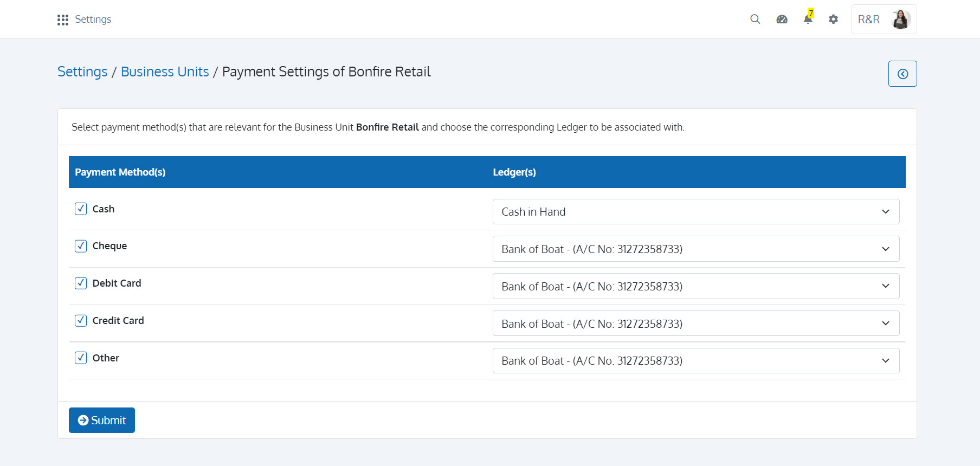Open the dashboard speedometer icon
The width and height of the screenshot is (980, 466).
point(782,20)
